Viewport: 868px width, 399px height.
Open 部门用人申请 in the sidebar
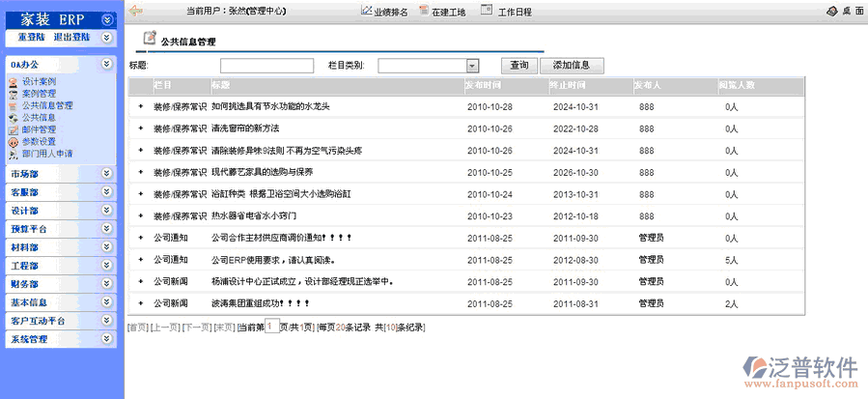click(x=47, y=154)
